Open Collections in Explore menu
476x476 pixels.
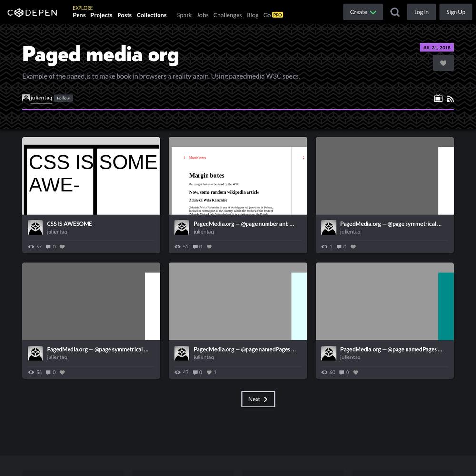tap(151, 15)
